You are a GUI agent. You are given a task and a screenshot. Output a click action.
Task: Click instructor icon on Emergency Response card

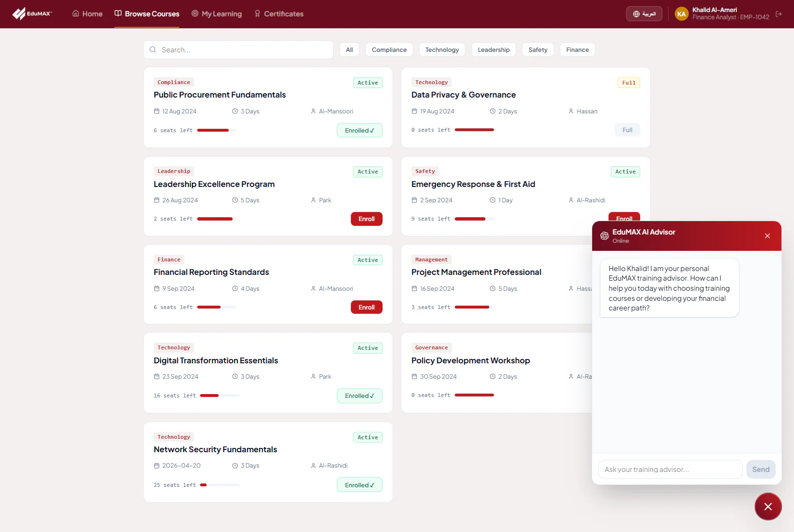571,200
